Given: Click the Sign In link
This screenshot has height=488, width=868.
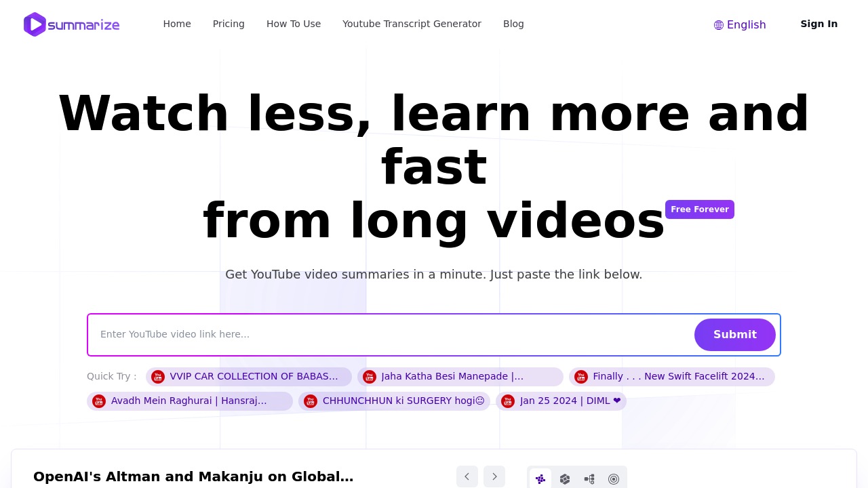Looking at the screenshot, I should click(x=818, y=24).
